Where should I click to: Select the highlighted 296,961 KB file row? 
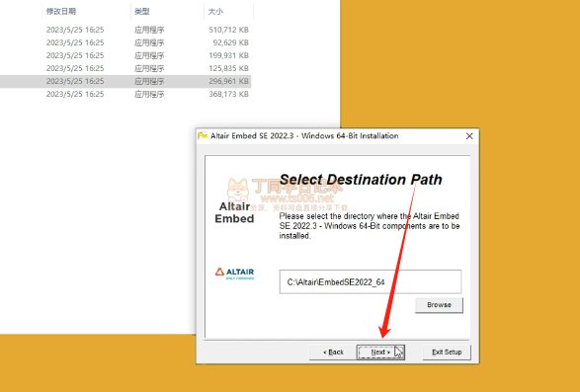[125, 81]
